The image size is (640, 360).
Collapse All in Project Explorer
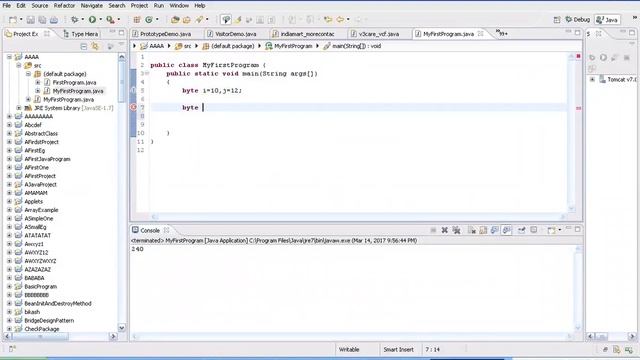point(84,47)
